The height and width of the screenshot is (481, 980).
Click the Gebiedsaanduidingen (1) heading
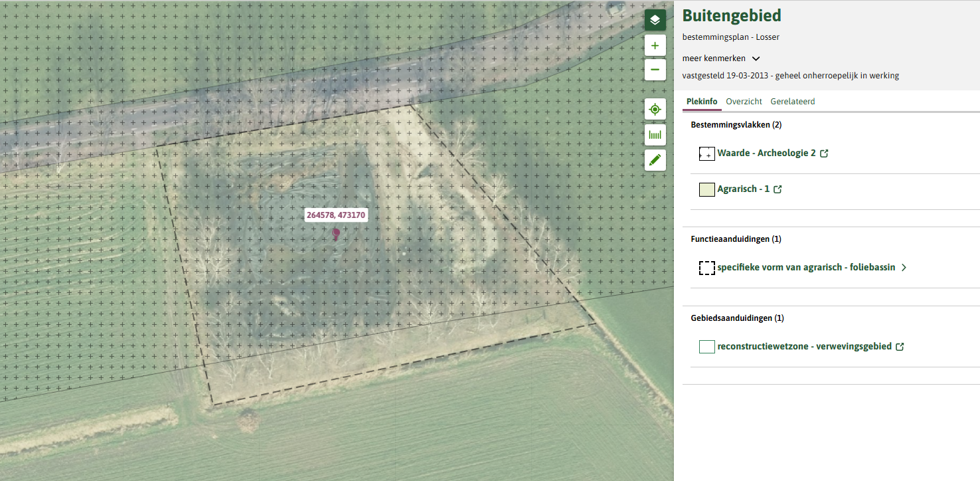pyautogui.click(x=738, y=318)
